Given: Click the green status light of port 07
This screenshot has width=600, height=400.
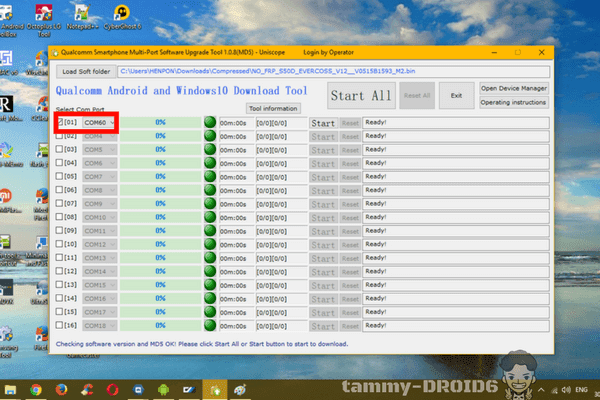Looking at the screenshot, I should coord(210,203).
